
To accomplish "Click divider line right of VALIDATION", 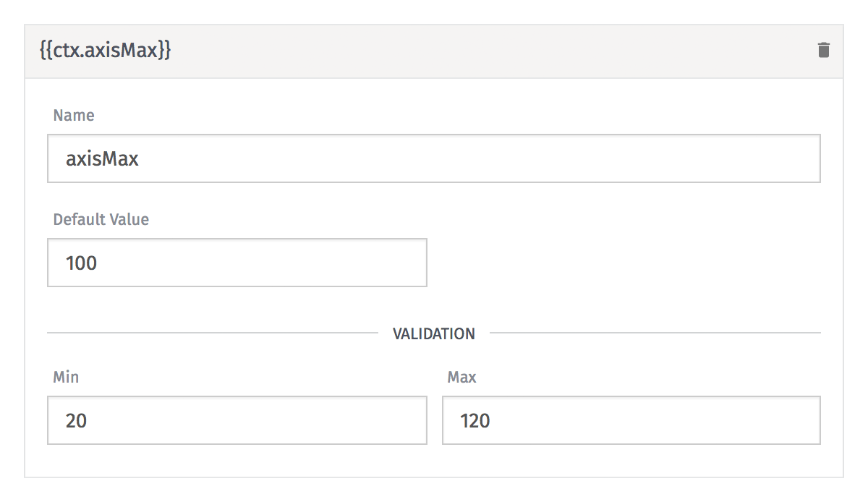I will tap(655, 333).
